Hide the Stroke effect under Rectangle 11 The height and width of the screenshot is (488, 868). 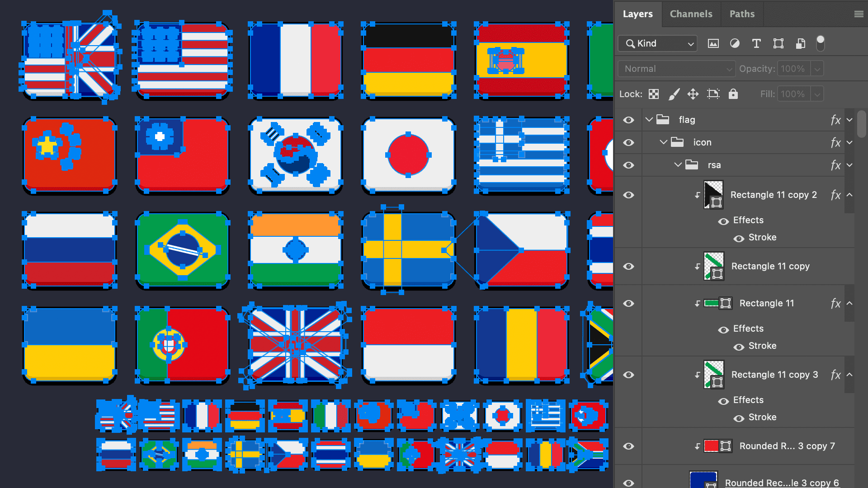pyautogui.click(x=739, y=347)
